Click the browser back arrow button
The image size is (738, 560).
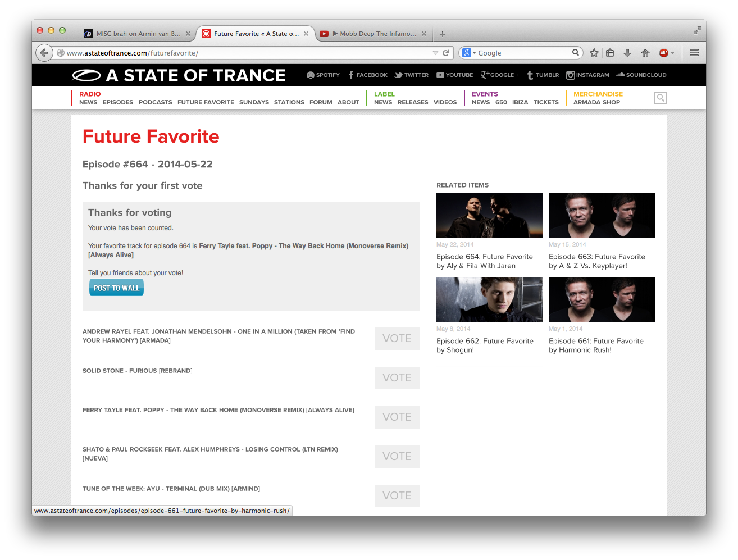click(x=44, y=53)
